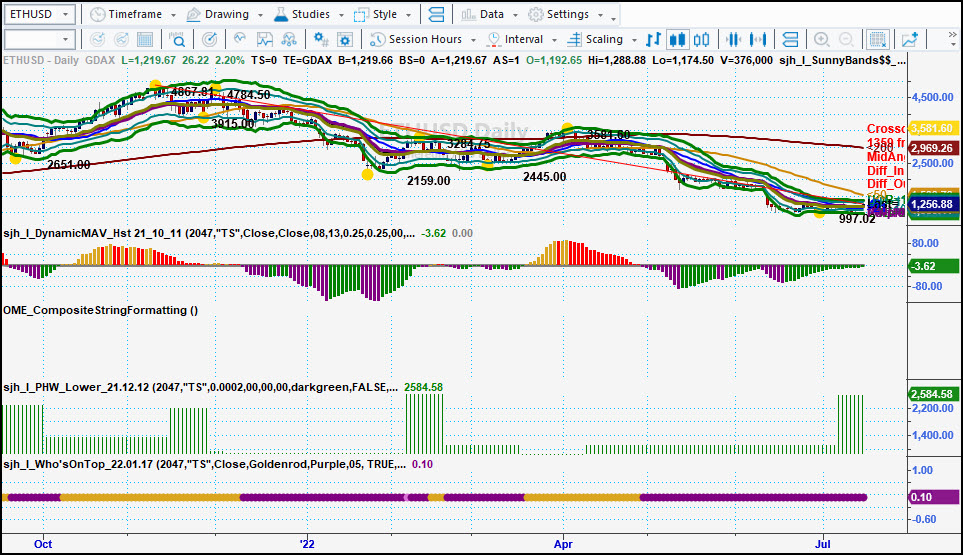Expand the Drawing dropdown arrow
The width and height of the screenshot is (963, 555).
260,15
